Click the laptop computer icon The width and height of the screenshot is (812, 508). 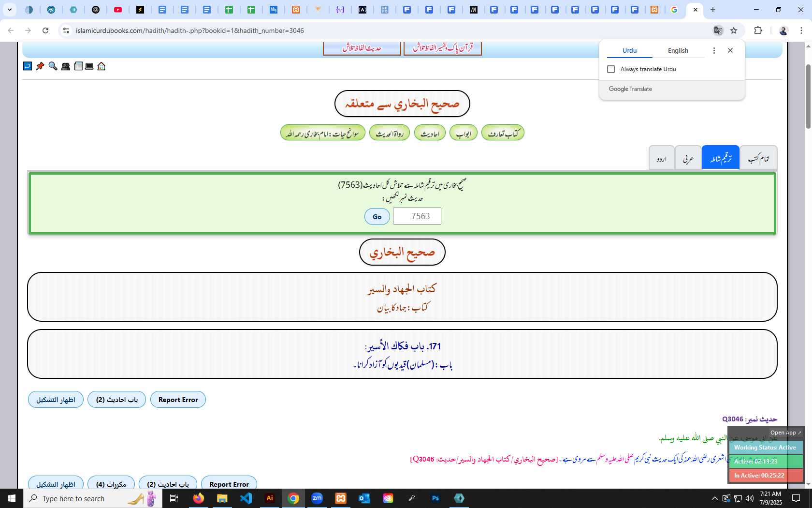click(89, 66)
